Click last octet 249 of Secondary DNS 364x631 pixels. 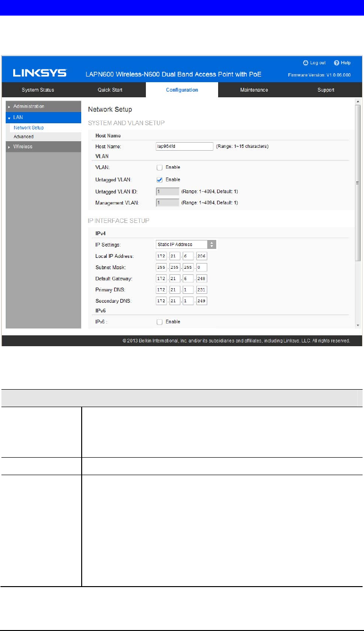coord(202,301)
